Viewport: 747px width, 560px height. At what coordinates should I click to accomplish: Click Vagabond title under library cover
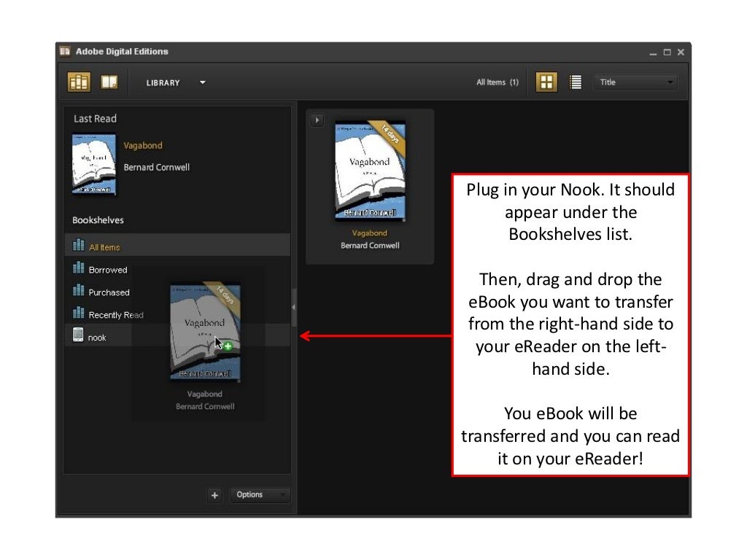click(x=369, y=233)
